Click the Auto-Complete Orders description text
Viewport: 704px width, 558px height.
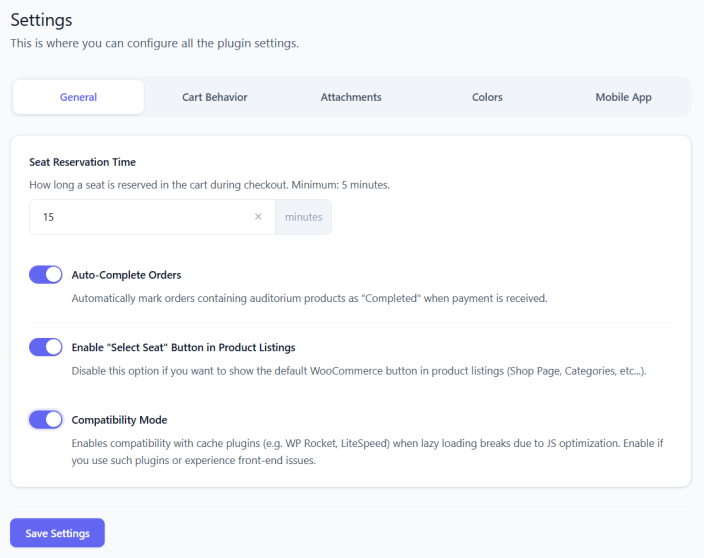click(x=309, y=298)
